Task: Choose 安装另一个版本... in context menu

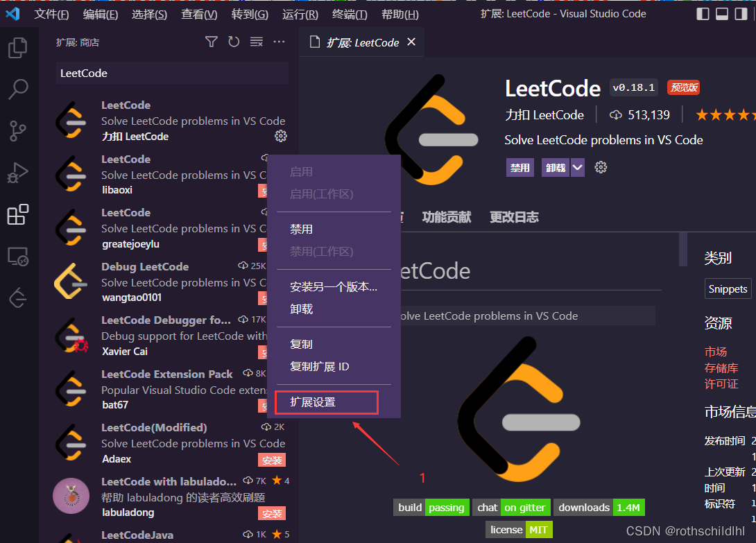Action: pos(334,287)
